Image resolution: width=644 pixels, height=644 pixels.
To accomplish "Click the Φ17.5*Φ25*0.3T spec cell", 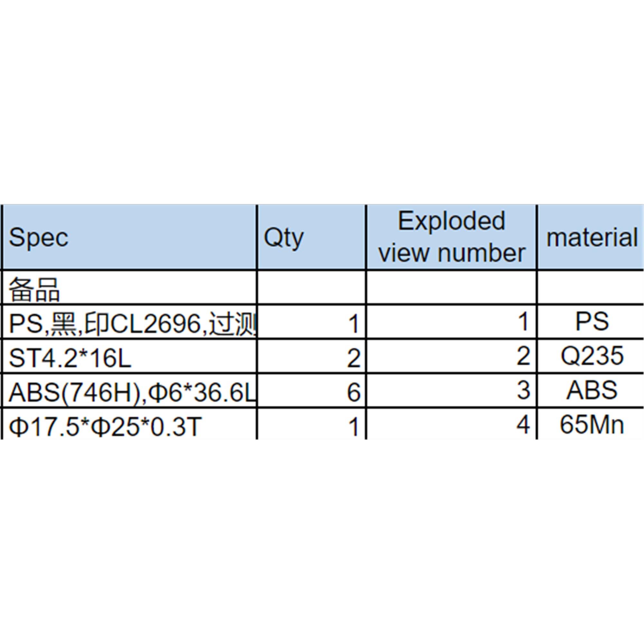I will pyautogui.click(x=130, y=424).
